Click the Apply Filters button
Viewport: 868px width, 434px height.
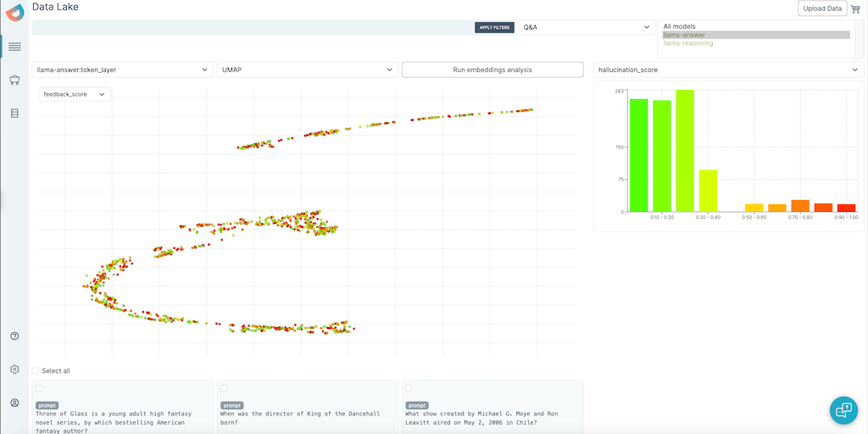click(494, 27)
